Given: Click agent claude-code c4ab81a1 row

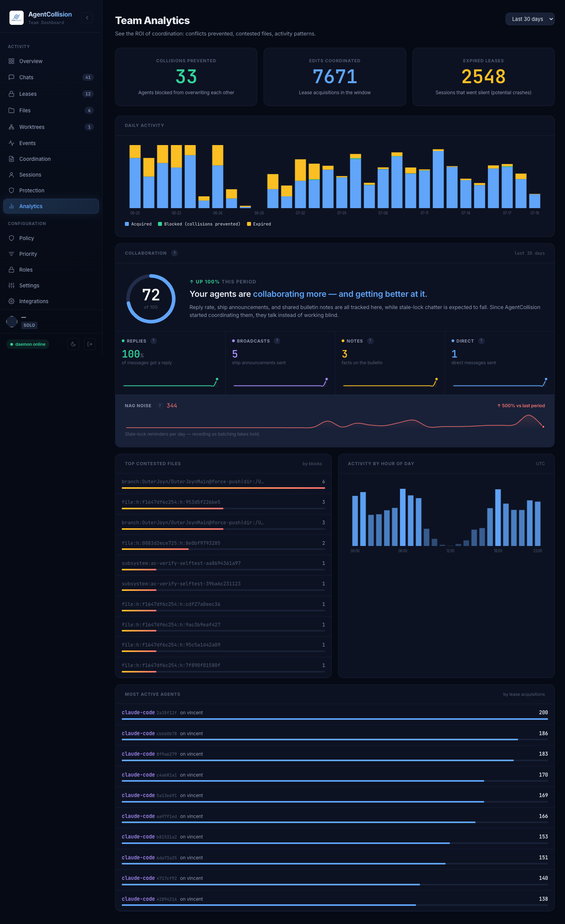Looking at the screenshot, I should pyautogui.click(x=335, y=777).
